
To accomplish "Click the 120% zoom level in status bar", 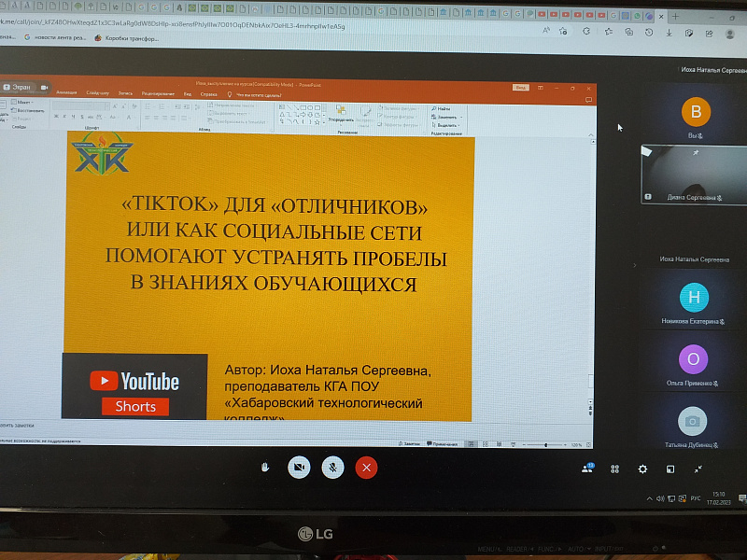I will tap(576, 445).
